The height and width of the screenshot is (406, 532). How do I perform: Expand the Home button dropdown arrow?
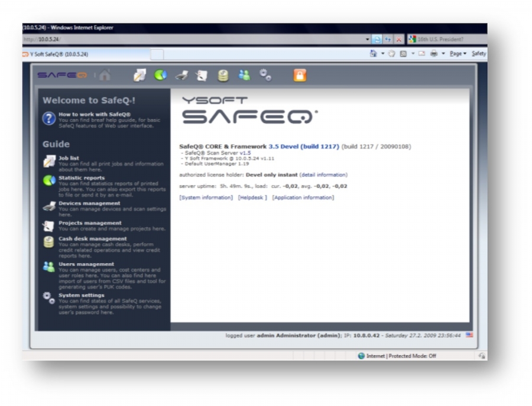(x=382, y=54)
